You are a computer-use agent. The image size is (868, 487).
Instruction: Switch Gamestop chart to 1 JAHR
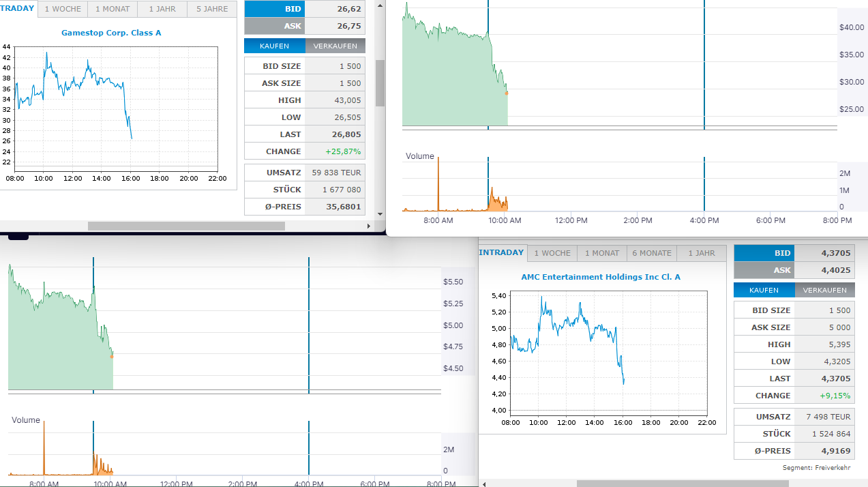[x=162, y=10]
